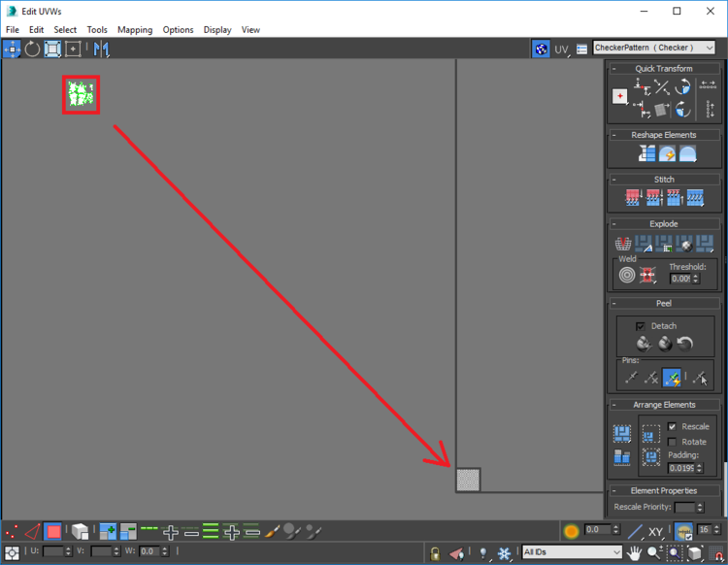Click Relax Until Flat lightning icon

click(667, 153)
